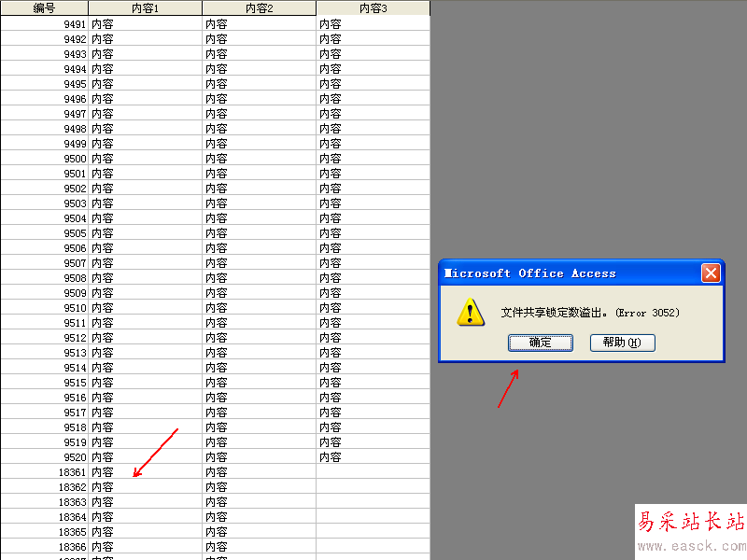Image resolution: width=747 pixels, height=560 pixels.
Task: Click the cell with number 9517
Action: coord(44,413)
